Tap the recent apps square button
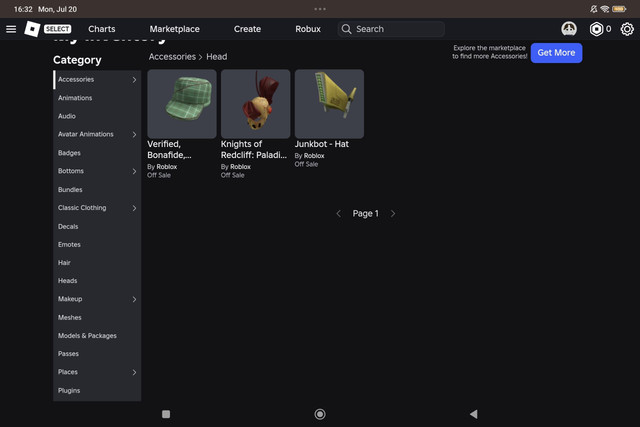 166,414
